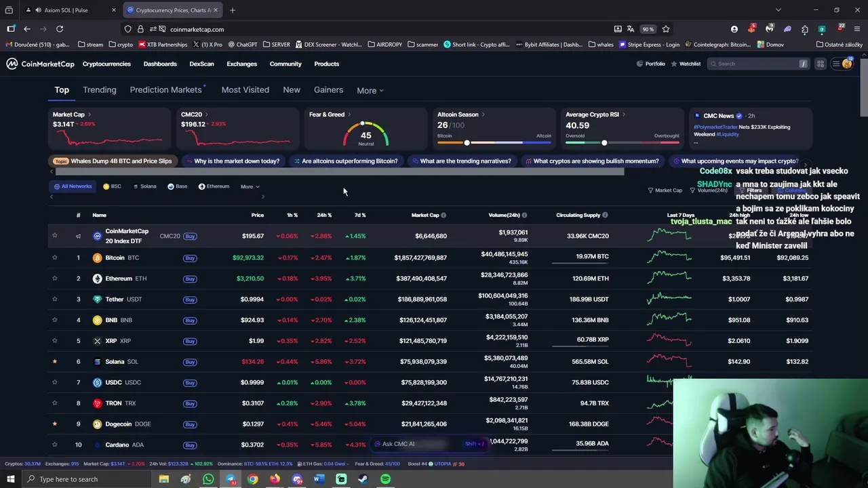
Task: Open a new browser tab with plus
Action: tap(232, 10)
